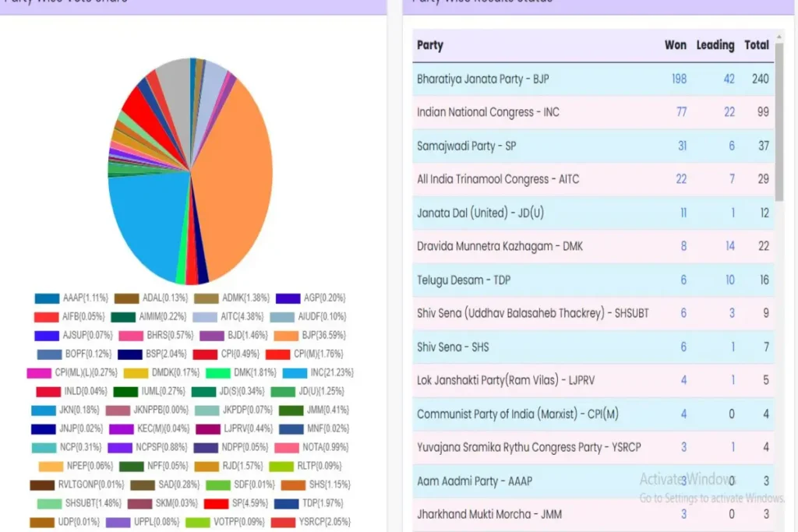The height and width of the screenshot is (532, 798).
Task: Click the TDP legend color swatch
Action: 286,503
